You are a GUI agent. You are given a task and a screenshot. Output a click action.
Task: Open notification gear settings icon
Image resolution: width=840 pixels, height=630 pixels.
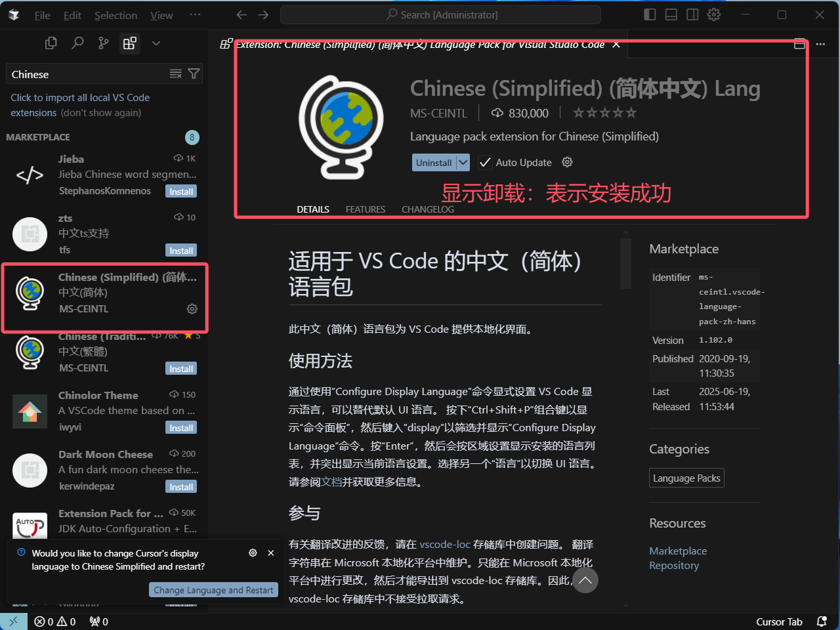pyautogui.click(x=253, y=553)
